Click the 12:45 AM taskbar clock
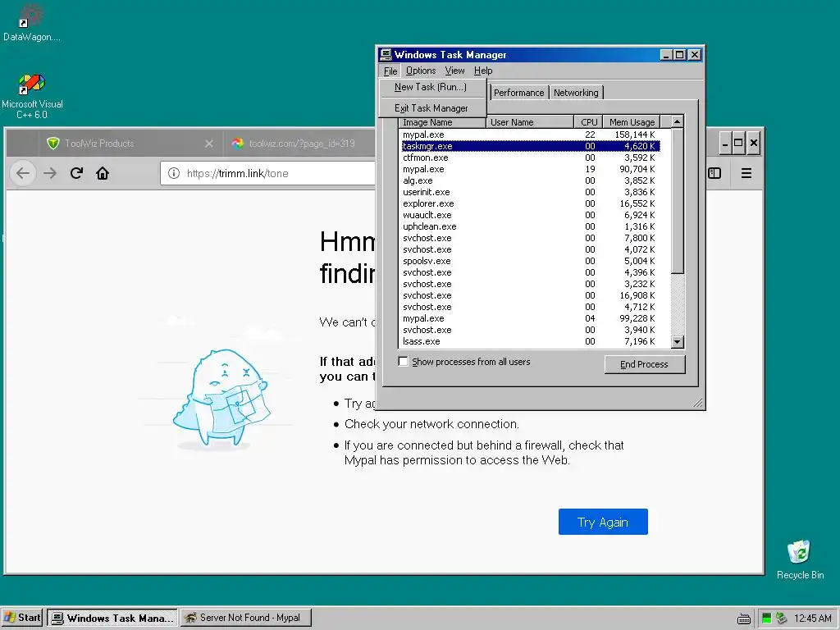840x630 pixels. point(812,619)
